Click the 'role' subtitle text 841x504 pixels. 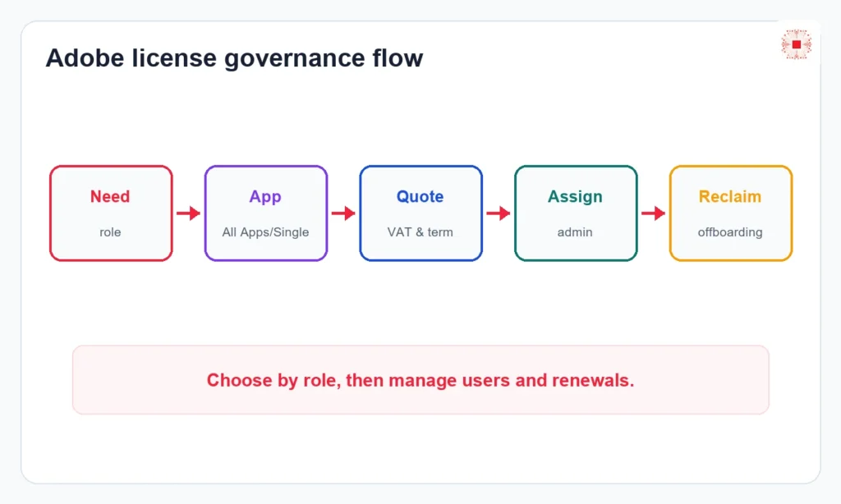[110, 232]
